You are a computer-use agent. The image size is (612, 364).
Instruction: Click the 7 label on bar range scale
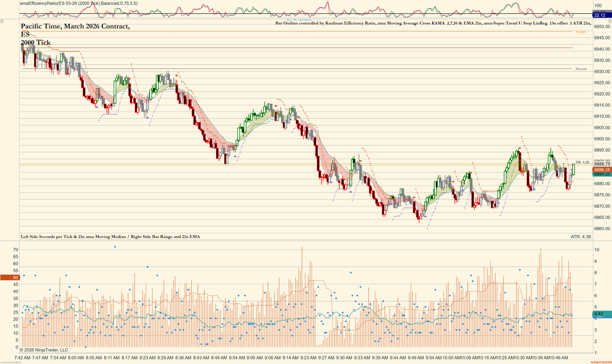click(x=595, y=284)
